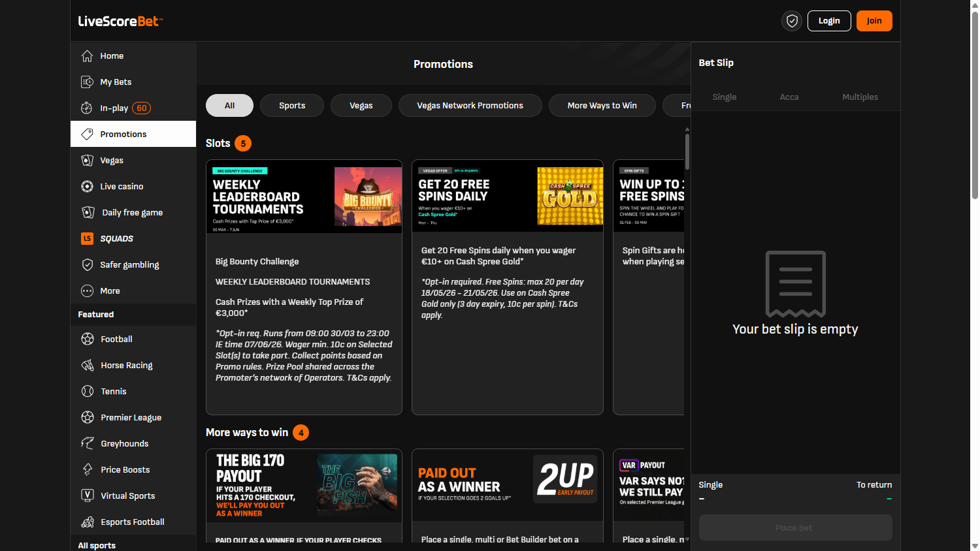Open Vegas cards icon in sidebar
Screen dimensions: 980x551
pos(87,160)
